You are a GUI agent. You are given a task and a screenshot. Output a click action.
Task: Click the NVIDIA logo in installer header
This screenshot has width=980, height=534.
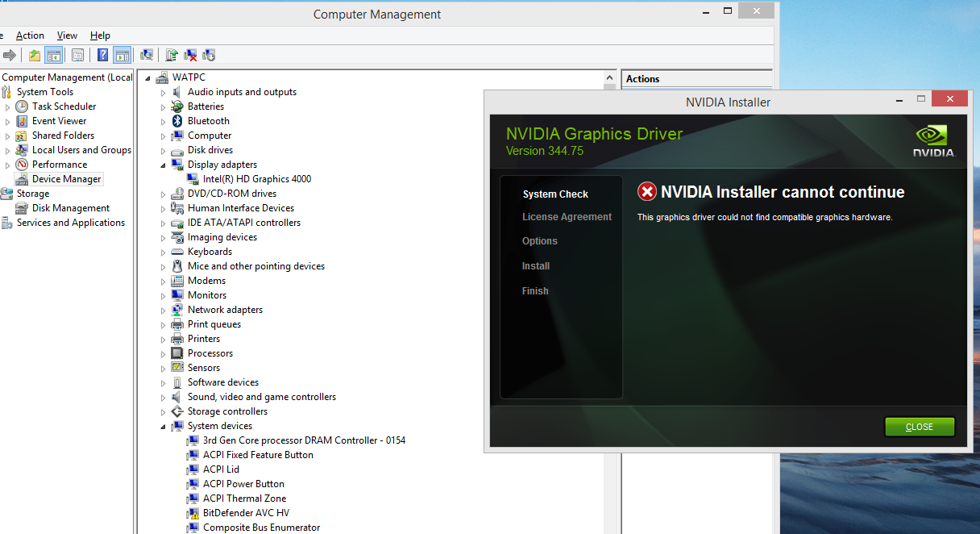tap(933, 140)
